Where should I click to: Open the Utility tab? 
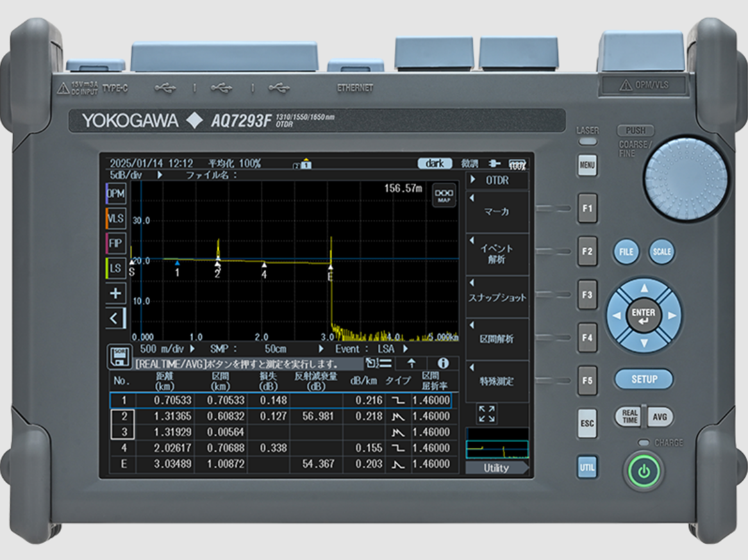pyautogui.click(x=497, y=468)
